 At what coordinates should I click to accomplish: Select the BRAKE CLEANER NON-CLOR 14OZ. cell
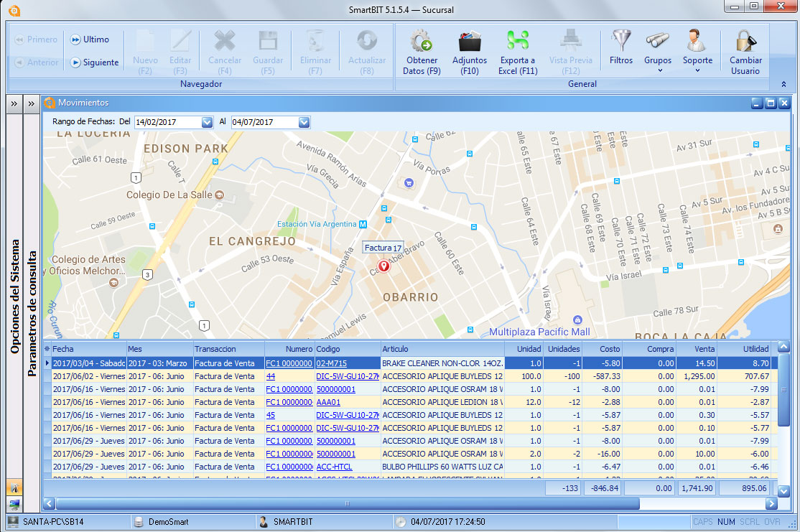coord(442,364)
